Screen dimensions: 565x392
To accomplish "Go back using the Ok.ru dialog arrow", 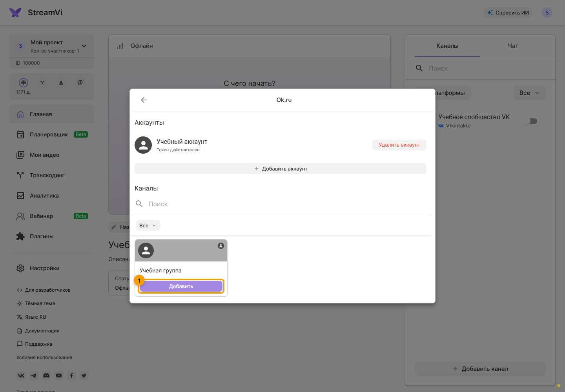I will [x=144, y=100].
